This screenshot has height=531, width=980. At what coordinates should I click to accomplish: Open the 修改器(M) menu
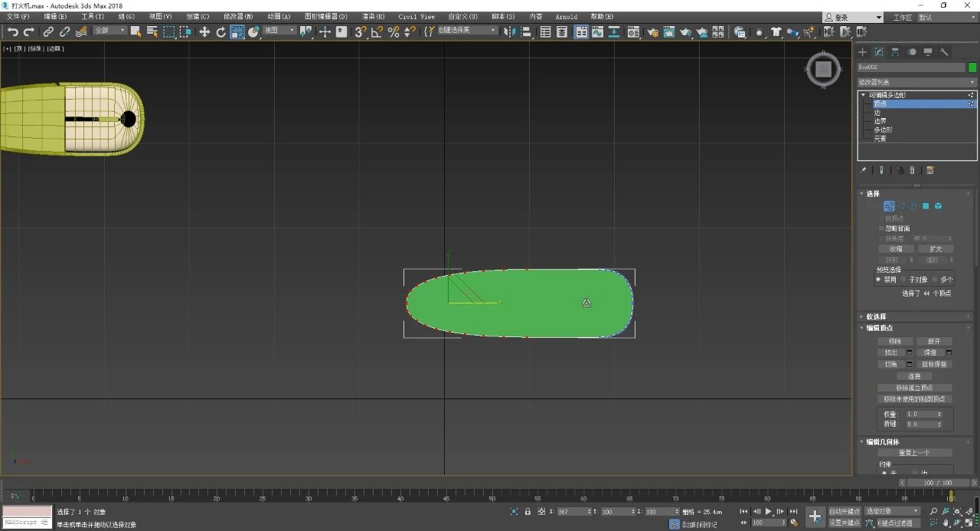click(x=237, y=16)
